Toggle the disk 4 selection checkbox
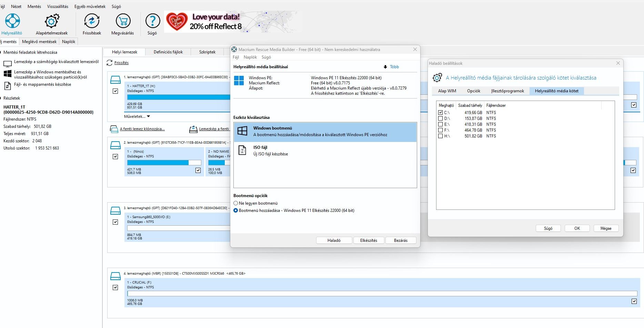This screenshot has width=644, height=328. click(x=115, y=288)
